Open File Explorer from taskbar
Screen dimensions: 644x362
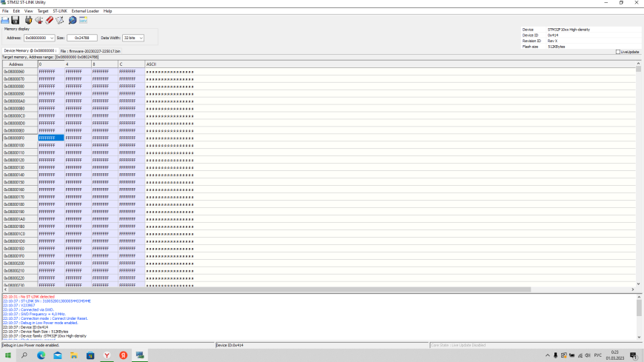[74, 355]
